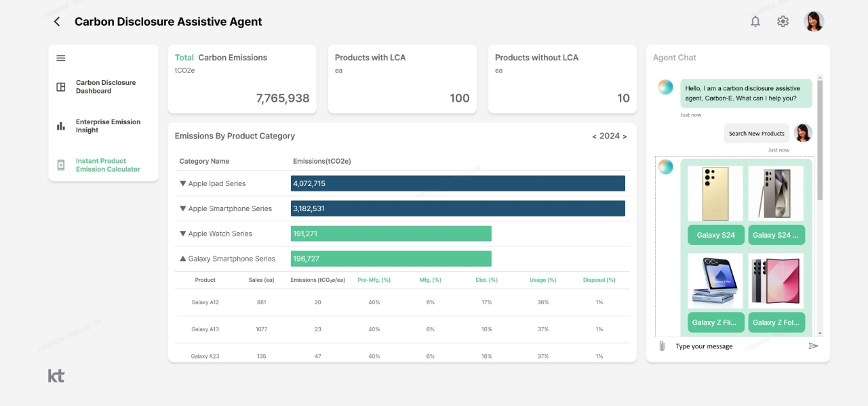Open Instant Product Emission Calculator page

point(108,165)
